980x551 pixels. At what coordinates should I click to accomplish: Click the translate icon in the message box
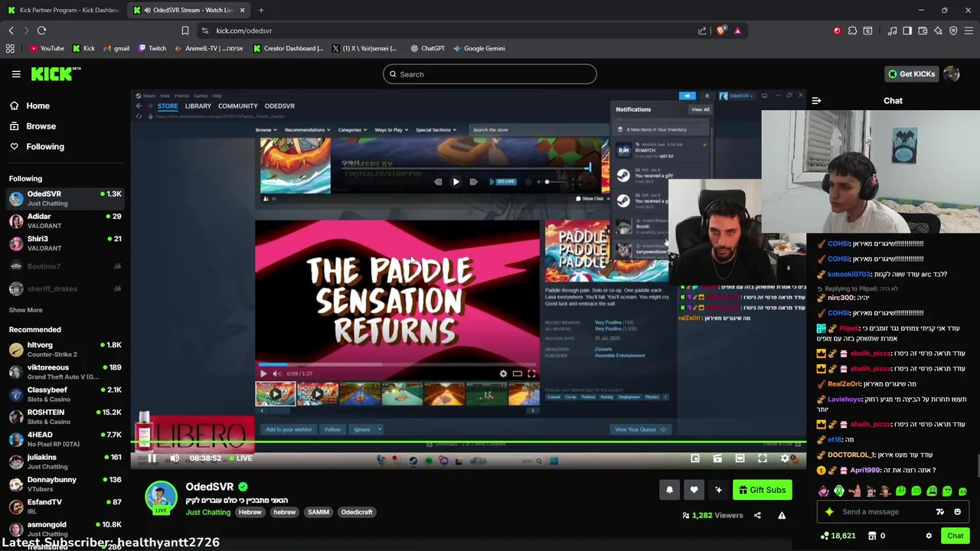pyautogui.click(x=940, y=512)
